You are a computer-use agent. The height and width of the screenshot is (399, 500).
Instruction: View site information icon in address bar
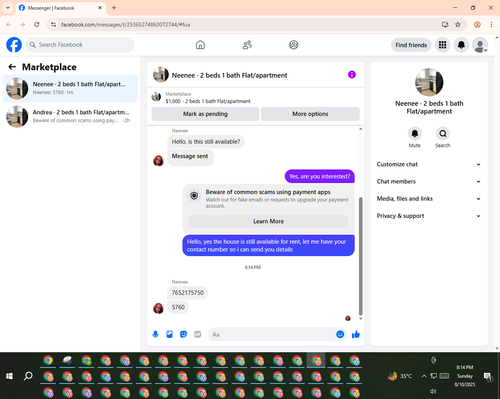(x=54, y=24)
